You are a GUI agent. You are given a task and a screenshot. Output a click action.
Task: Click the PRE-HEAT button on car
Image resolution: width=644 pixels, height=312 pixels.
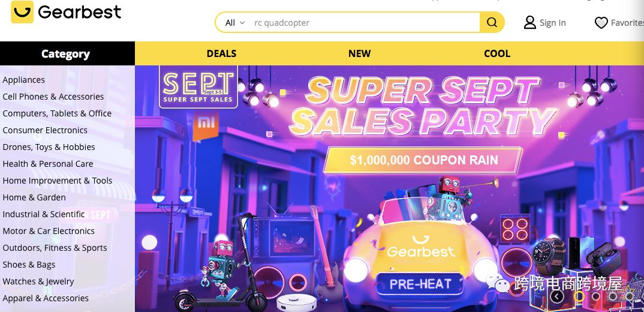pos(419,284)
